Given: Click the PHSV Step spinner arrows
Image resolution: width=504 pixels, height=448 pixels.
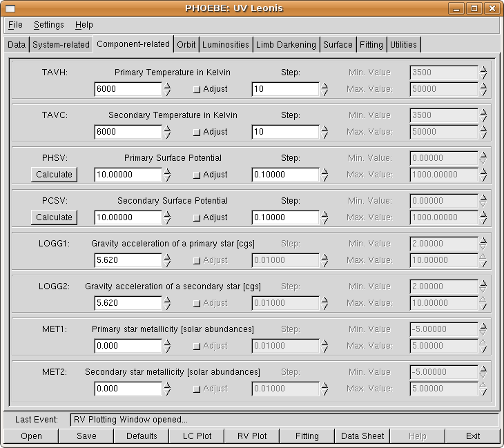Looking at the screenshot, I should click(324, 175).
